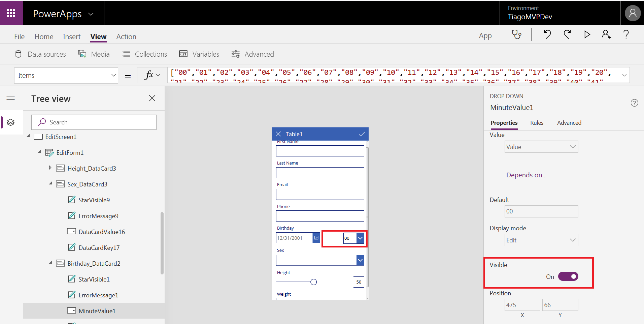Click the Depends on... link

[526, 175]
